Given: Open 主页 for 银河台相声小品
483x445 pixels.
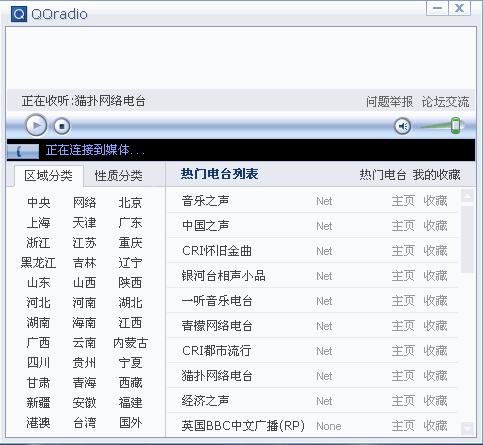Looking at the screenshot, I should pos(403,276).
